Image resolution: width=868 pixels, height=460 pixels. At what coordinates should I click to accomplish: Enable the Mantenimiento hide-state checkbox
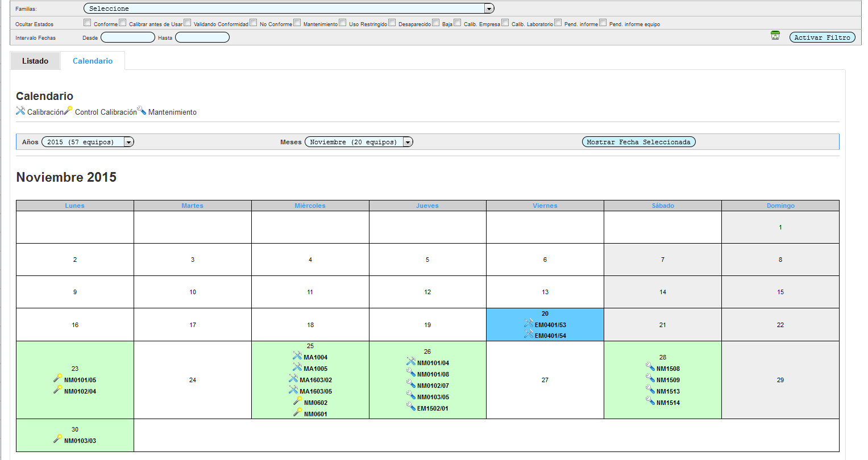[297, 23]
